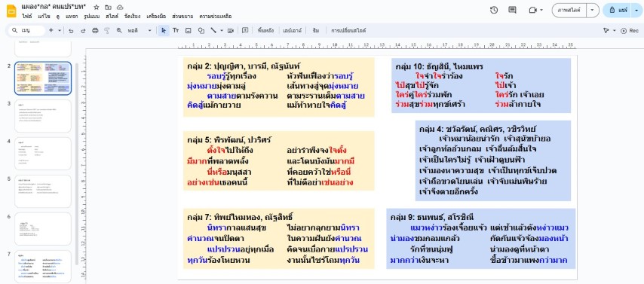
Task: Choose the shape tool in toolbar
Action: pyautogui.click(x=201, y=30)
